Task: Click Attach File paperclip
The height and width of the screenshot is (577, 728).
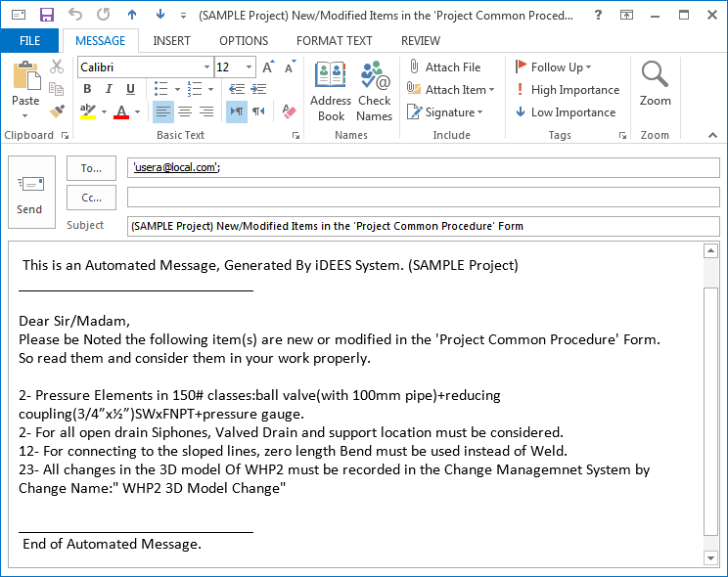Action: click(x=445, y=67)
